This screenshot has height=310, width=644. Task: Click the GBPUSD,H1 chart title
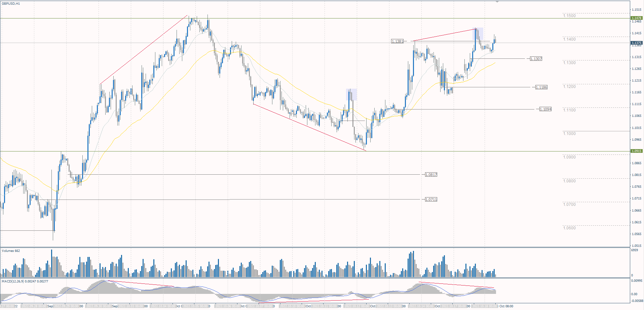(11, 4)
